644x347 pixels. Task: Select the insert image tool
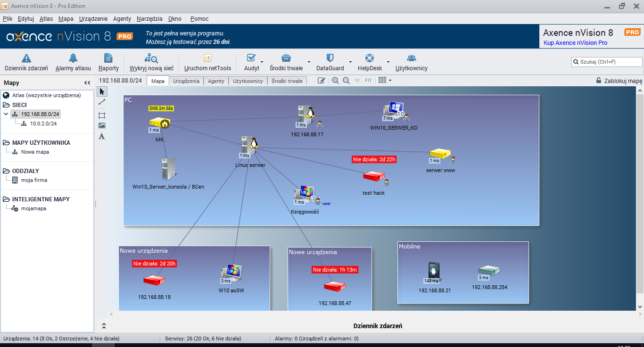[x=102, y=126]
